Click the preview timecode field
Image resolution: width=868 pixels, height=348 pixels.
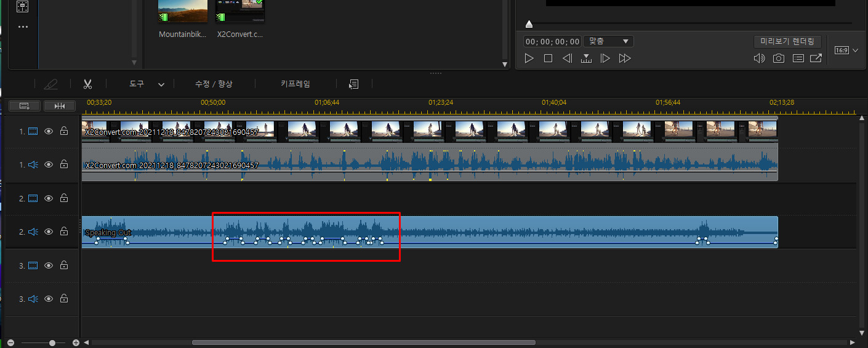click(552, 41)
